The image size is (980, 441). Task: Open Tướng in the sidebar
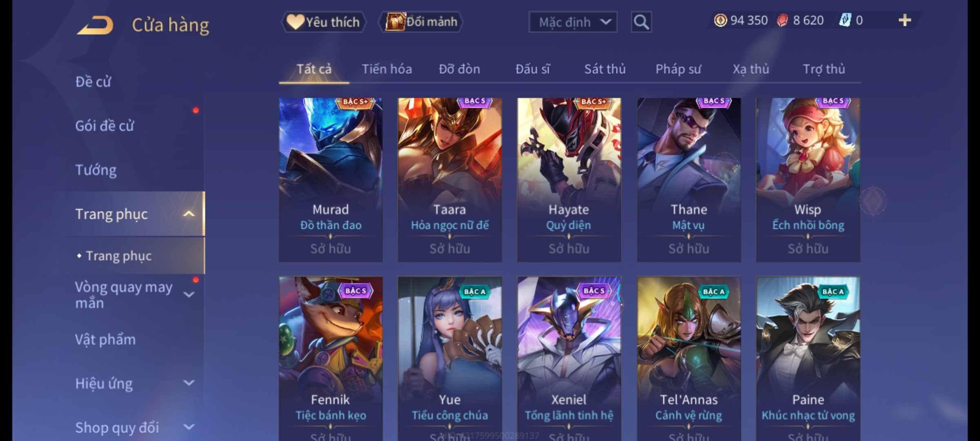pos(96,170)
